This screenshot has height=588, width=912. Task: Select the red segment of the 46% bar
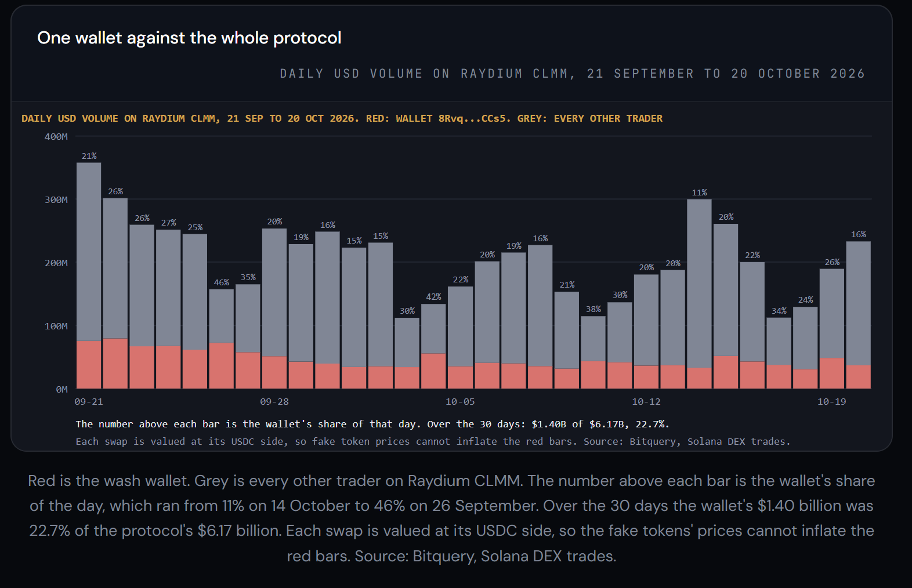(x=222, y=366)
